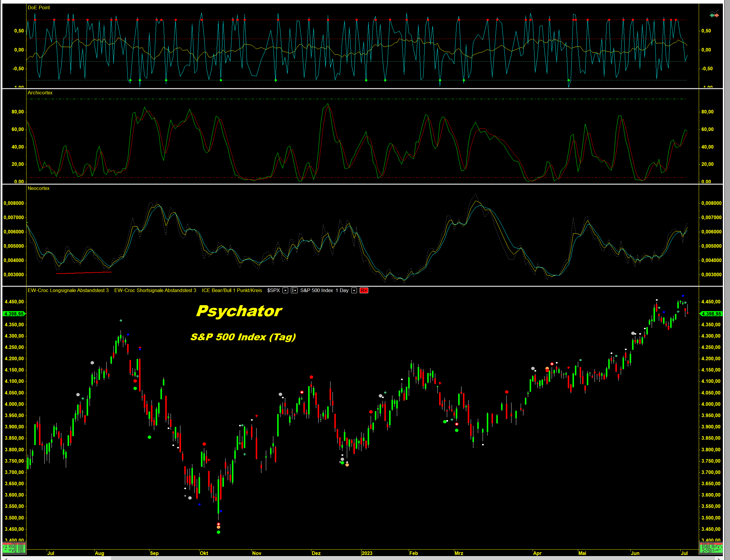
Task: Click the red R indicator button
Action: (364, 290)
